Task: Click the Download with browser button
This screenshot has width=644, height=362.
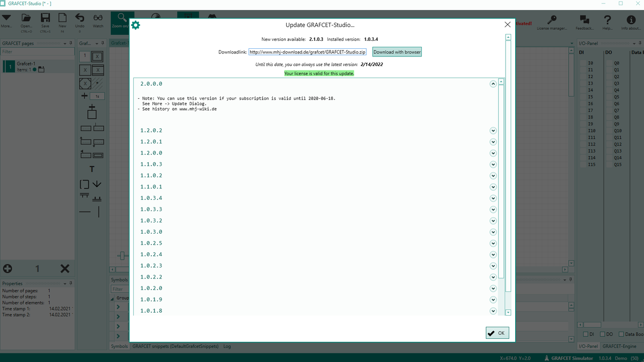Action: point(397,52)
